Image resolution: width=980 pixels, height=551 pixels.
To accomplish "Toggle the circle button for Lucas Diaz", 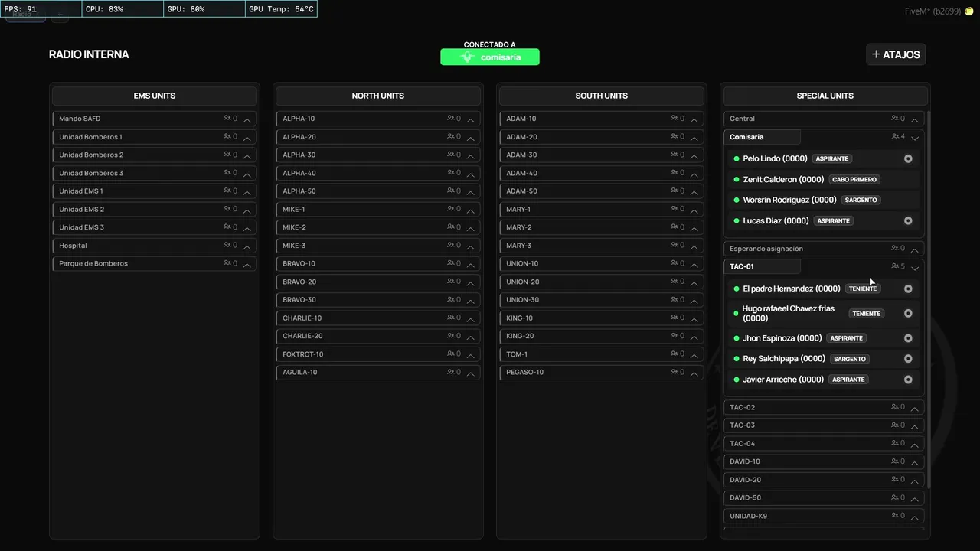I will click(908, 221).
